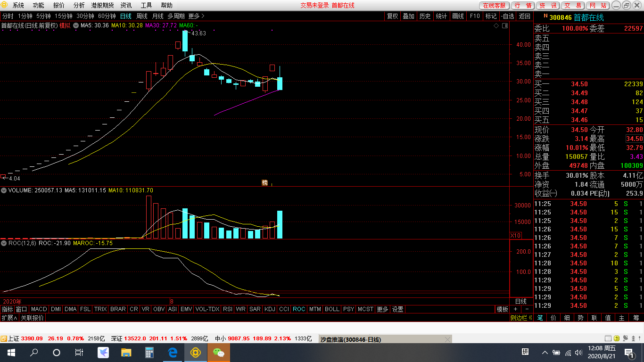The height and width of the screenshot is (362, 644).
Task: Open the 港股期货 menu
Action: point(102,6)
